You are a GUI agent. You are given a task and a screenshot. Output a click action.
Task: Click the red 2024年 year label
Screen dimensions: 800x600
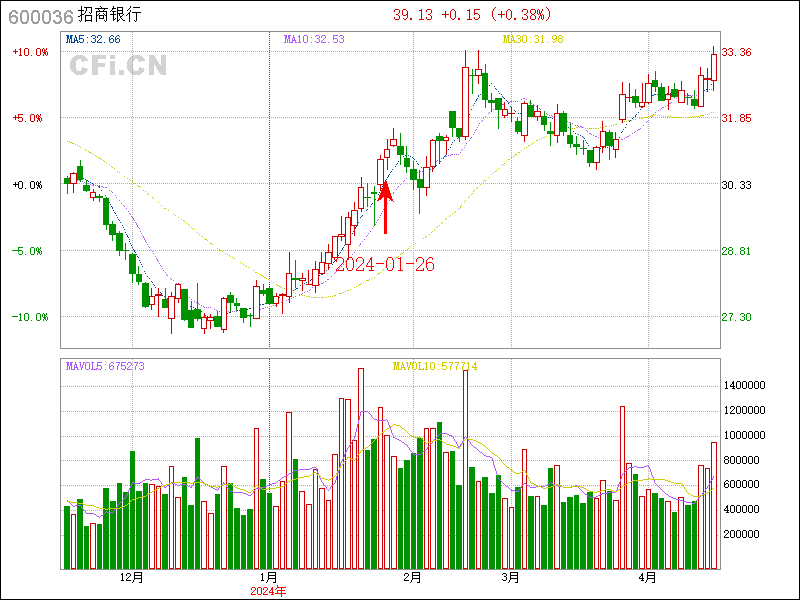point(268,590)
